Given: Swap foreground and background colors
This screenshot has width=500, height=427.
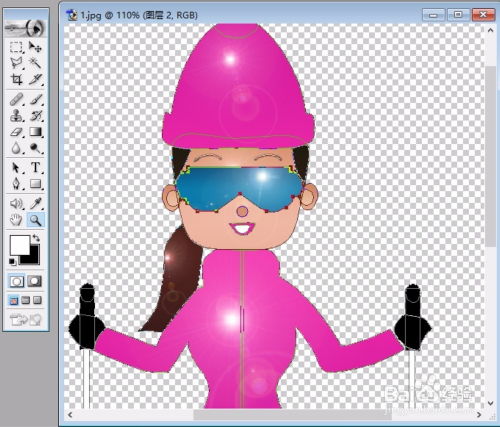Looking at the screenshot, I should tap(36, 238).
